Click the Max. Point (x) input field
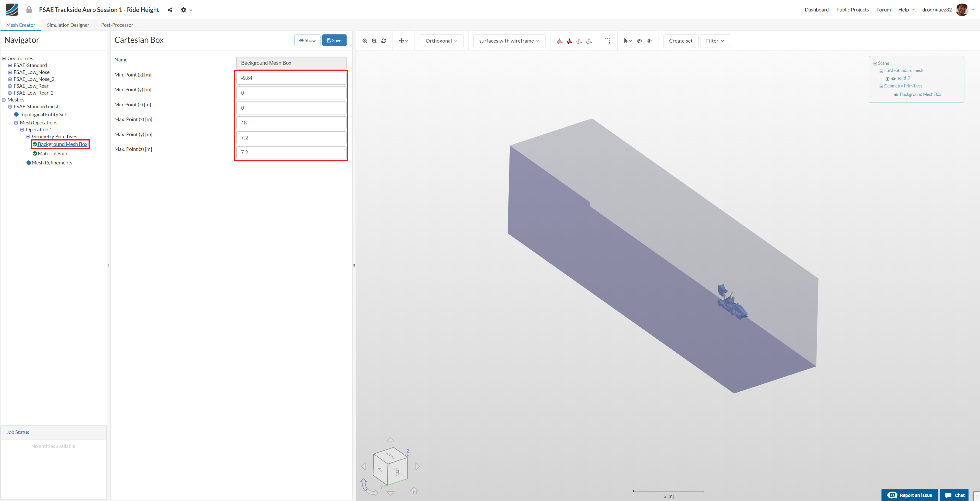 tap(291, 122)
